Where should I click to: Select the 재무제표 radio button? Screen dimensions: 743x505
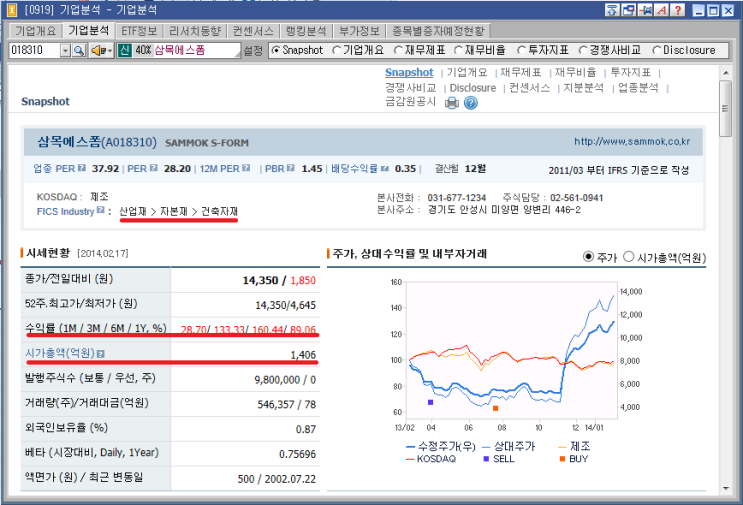398,50
